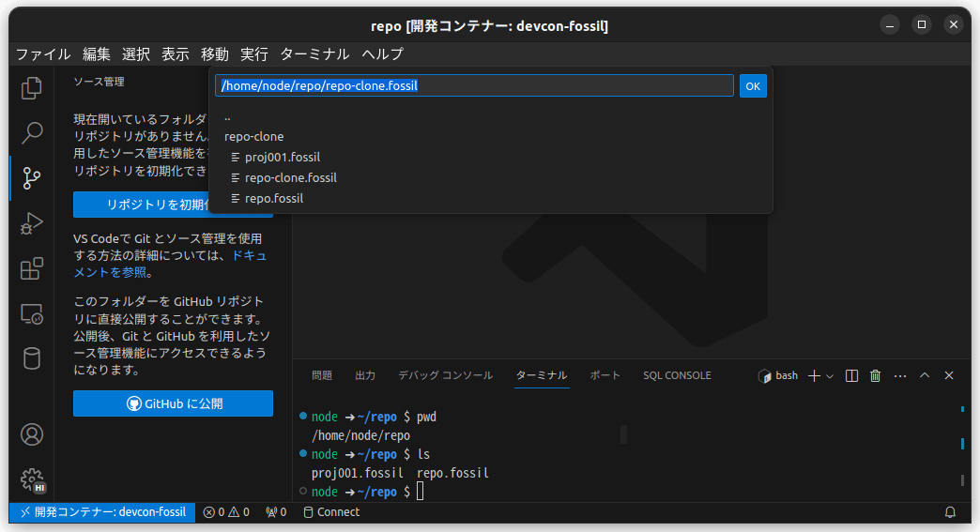This screenshot has width=980, height=532.
Task: Expand terminal launch profile dropdown arrow
Action: coord(830,376)
